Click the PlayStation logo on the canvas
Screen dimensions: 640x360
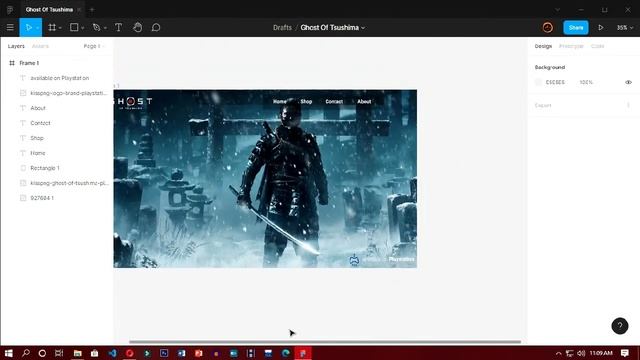[x=354, y=259]
